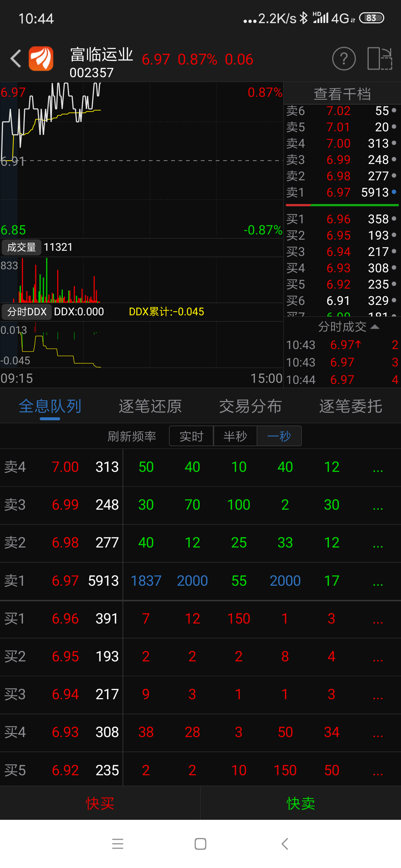Viewport: 401px width, 868px height.
Task: Tap the 8 order in 买2 queue
Action: pos(285,657)
